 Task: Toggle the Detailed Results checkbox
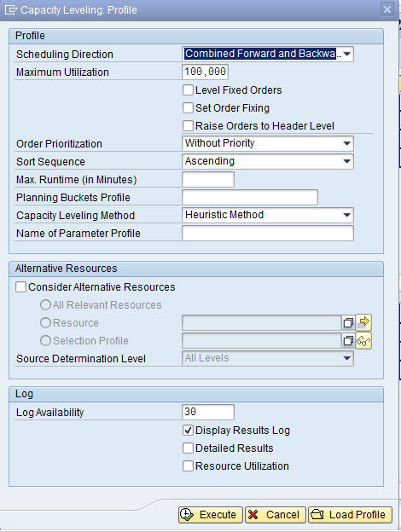(x=188, y=448)
